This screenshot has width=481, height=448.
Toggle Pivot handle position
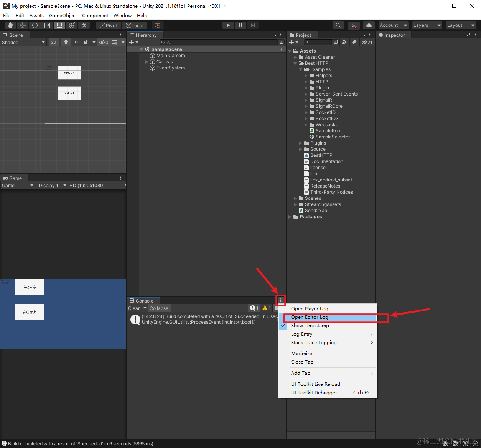[109, 25]
